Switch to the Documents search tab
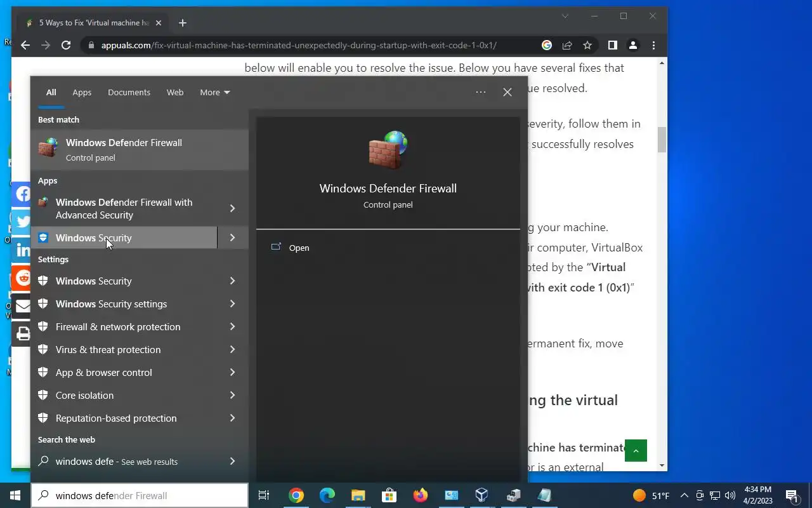The width and height of the screenshot is (812, 508). [x=129, y=92]
